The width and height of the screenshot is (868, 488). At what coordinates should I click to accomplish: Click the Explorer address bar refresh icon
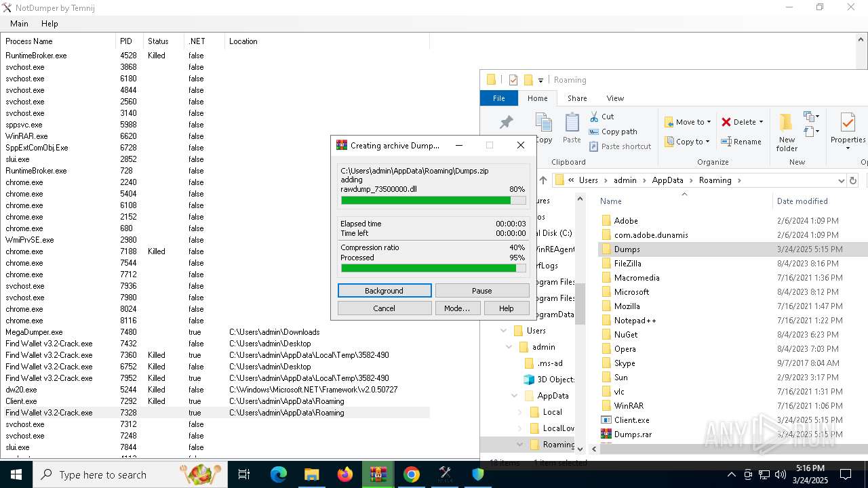[x=853, y=180]
